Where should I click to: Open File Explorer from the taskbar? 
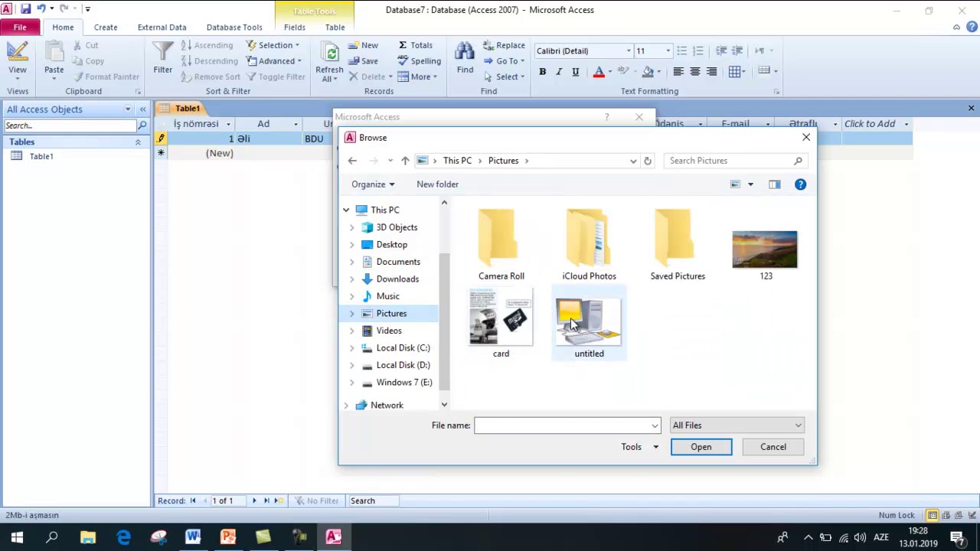click(x=87, y=537)
